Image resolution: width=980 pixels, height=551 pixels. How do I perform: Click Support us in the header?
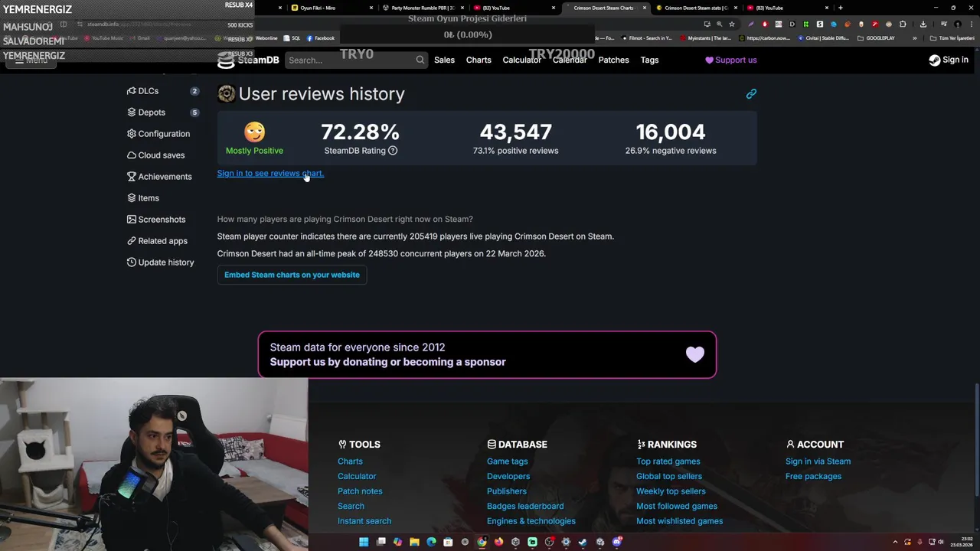coord(731,60)
